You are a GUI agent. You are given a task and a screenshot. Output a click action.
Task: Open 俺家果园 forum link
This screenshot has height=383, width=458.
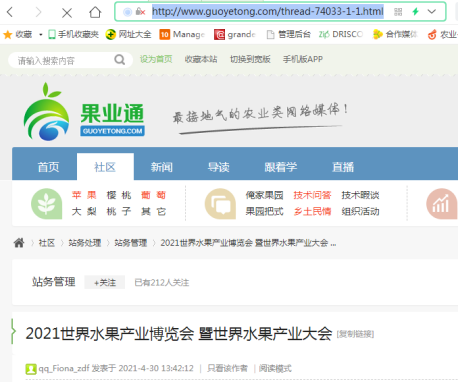(265, 195)
